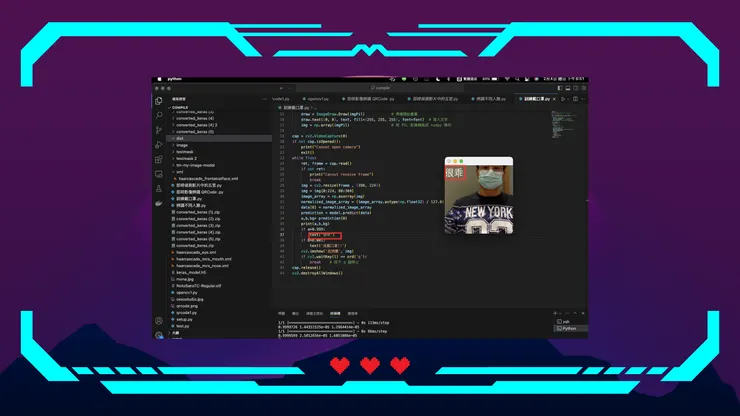The height and width of the screenshot is (416, 740).
Task: Open the Remote Explorer view
Action: coord(159,174)
